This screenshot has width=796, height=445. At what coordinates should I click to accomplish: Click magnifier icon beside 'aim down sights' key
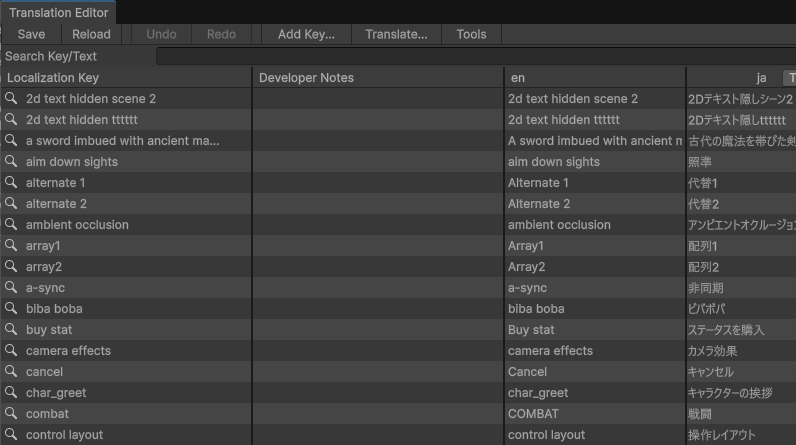coord(12,162)
